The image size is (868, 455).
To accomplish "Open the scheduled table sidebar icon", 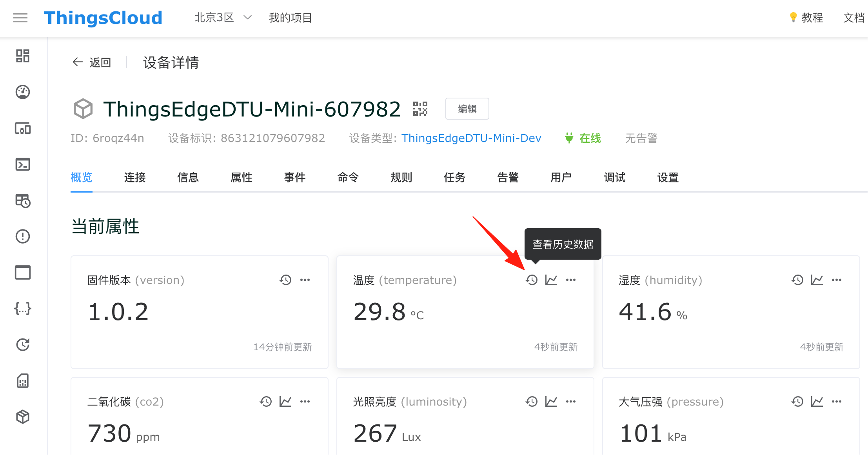I will pyautogui.click(x=23, y=200).
